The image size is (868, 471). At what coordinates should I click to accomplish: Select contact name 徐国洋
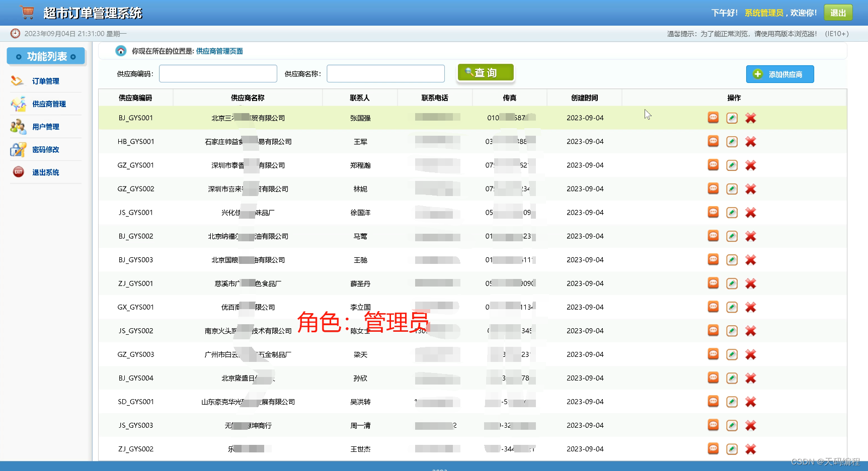360,213
